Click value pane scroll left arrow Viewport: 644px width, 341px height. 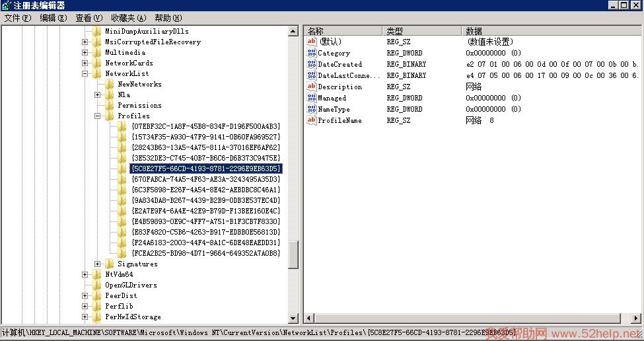310,318
